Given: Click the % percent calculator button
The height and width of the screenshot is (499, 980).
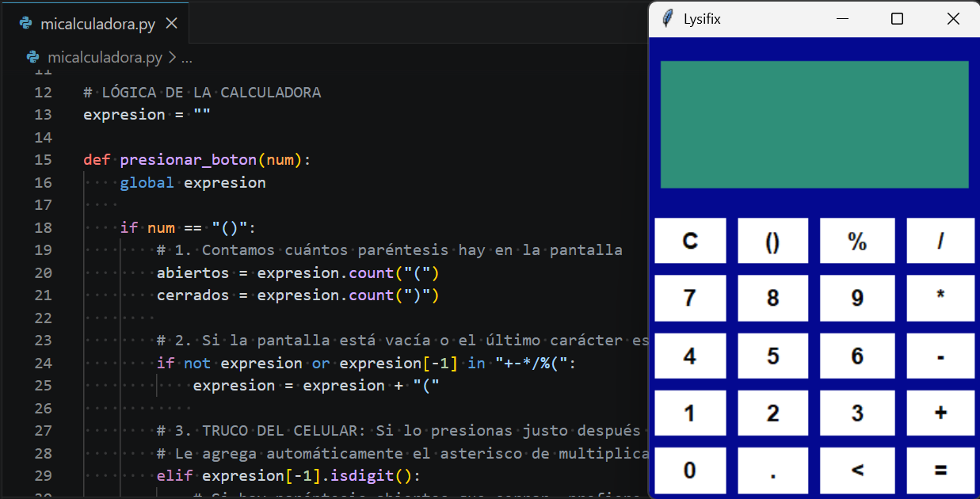Looking at the screenshot, I should (857, 241).
